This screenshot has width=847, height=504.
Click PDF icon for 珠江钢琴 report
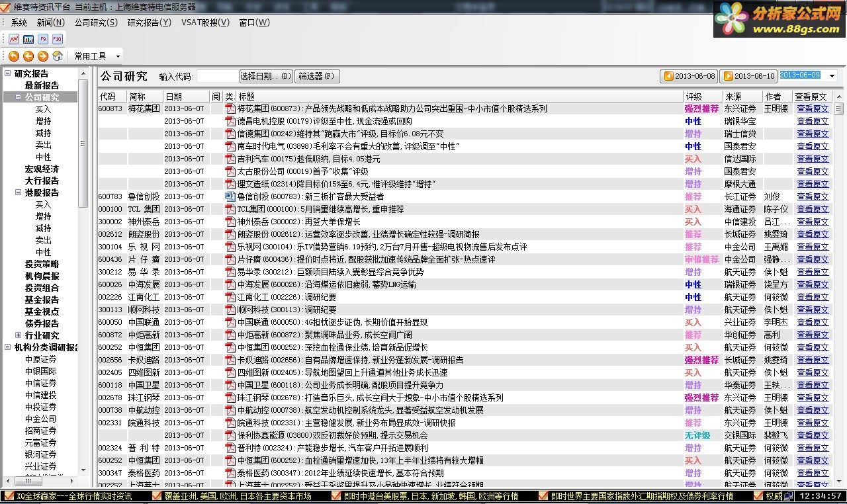click(x=230, y=398)
